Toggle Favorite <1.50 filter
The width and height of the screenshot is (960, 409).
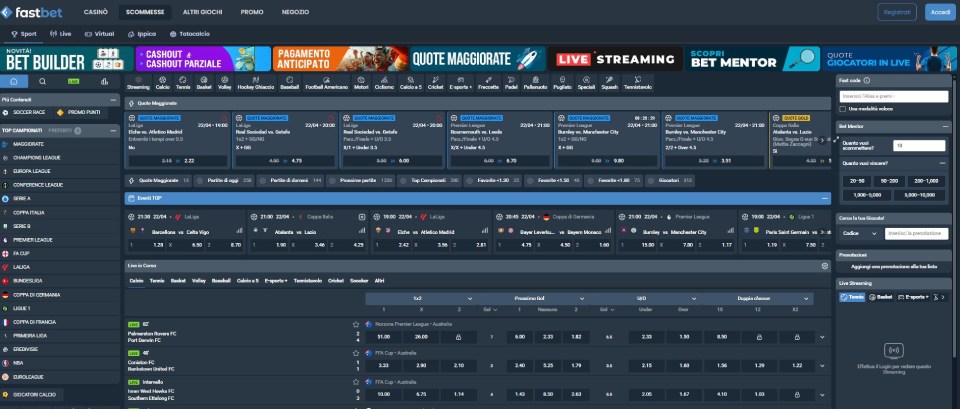coord(553,181)
